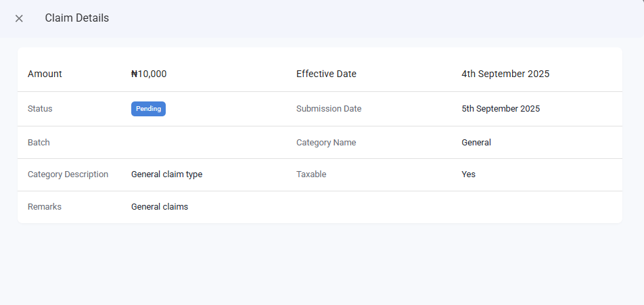
Task: Click the Effective Date label
Action: (x=326, y=74)
